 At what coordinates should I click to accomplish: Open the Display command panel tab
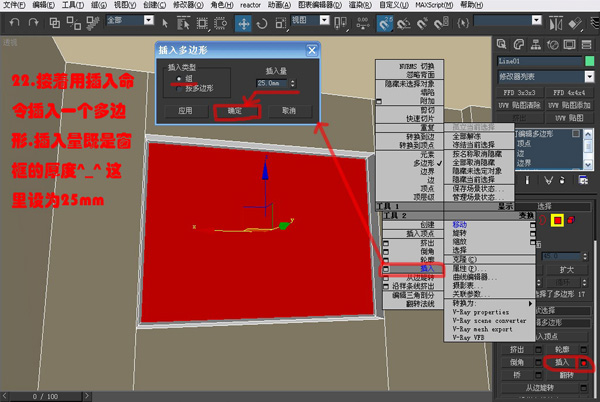(569, 45)
